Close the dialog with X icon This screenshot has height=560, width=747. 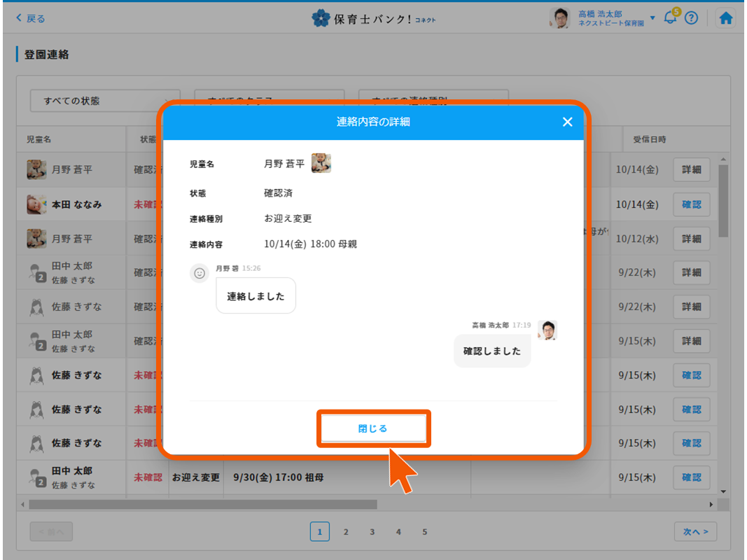pyautogui.click(x=567, y=122)
